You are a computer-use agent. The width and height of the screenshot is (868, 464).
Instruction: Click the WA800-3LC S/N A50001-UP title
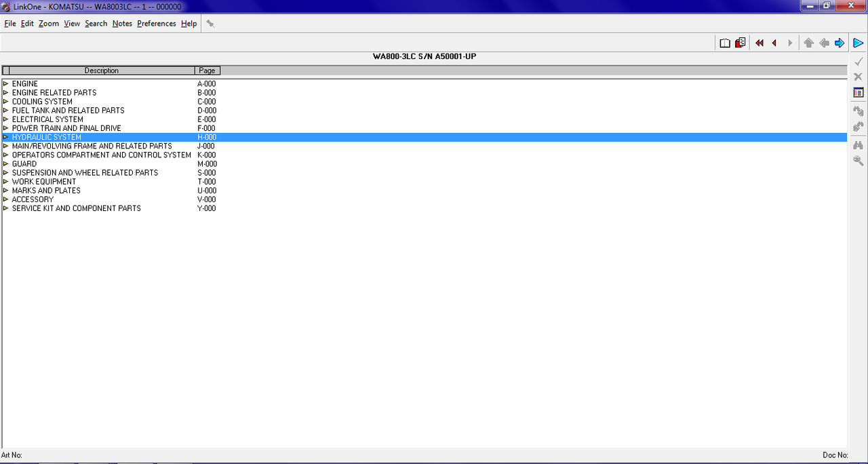tap(425, 56)
